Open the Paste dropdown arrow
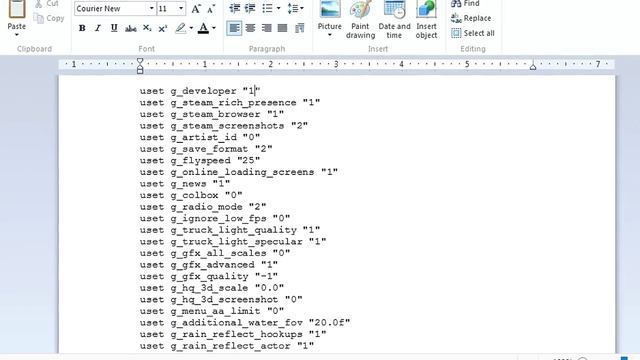Viewport: 640px width, 360px height. point(17,35)
